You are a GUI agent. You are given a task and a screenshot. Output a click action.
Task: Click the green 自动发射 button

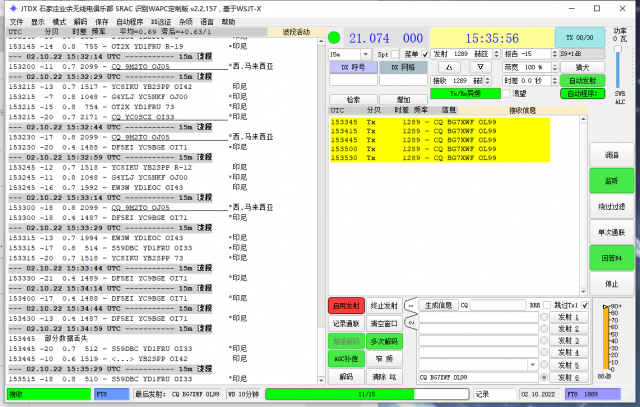582,80
